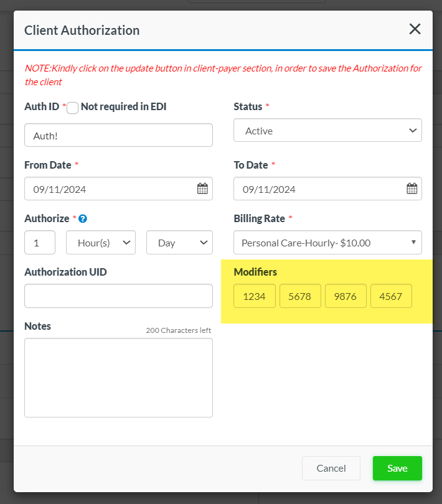Select the second modifier field 5678
Image resolution: width=442 pixels, height=504 pixels.
tap(300, 296)
